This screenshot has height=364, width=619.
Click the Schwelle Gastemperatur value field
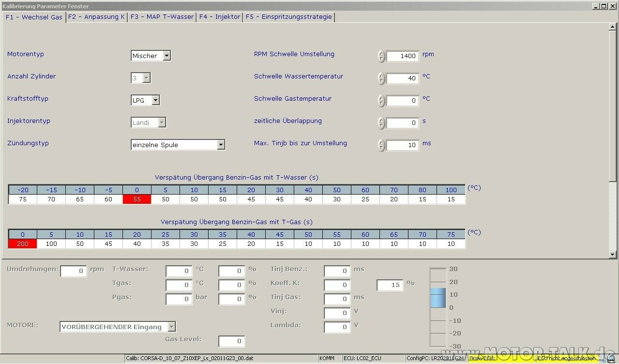pyautogui.click(x=403, y=100)
